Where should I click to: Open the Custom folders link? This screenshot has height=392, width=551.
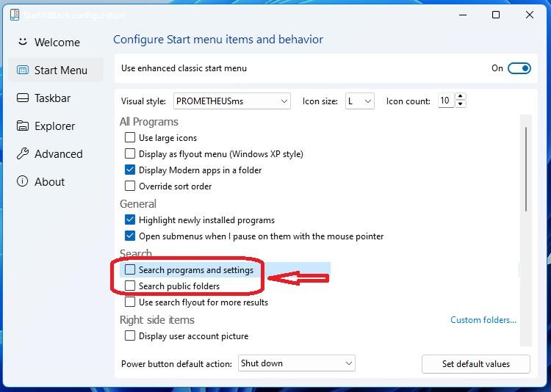coord(483,320)
